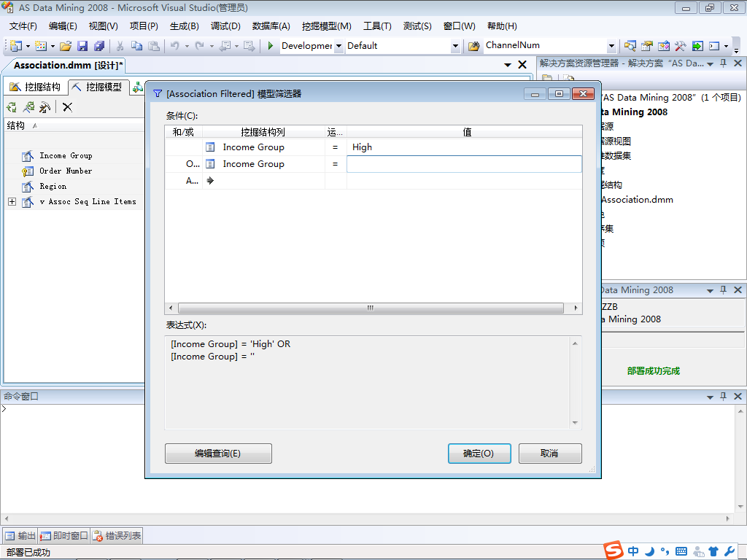Click the third pickaxe icon beside delete X
747x560 pixels.
[44, 107]
